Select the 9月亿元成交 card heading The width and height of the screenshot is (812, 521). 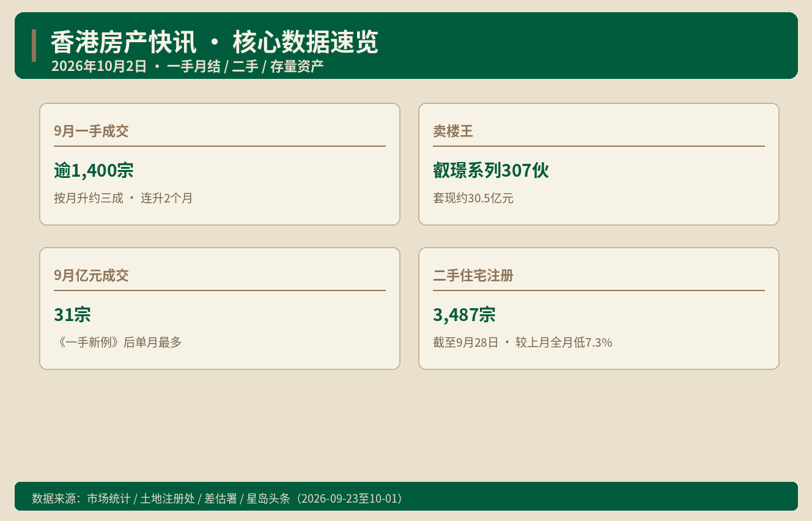[x=91, y=275]
